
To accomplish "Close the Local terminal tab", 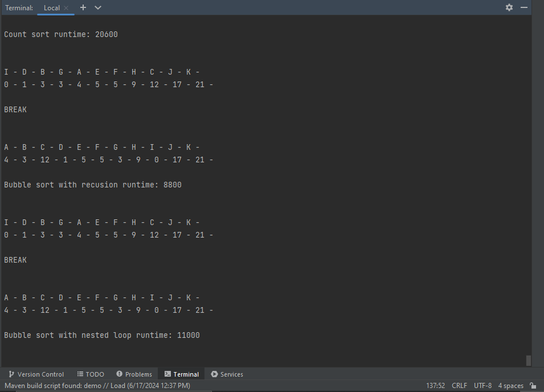I will pos(66,8).
